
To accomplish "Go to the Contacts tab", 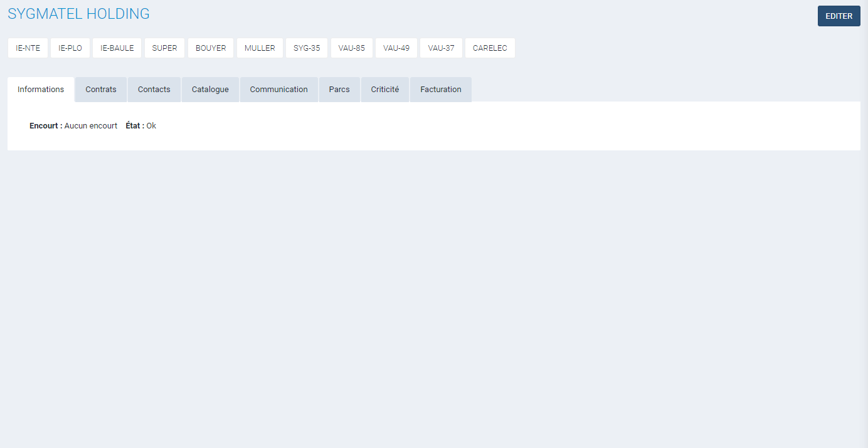I will (x=154, y=90).
